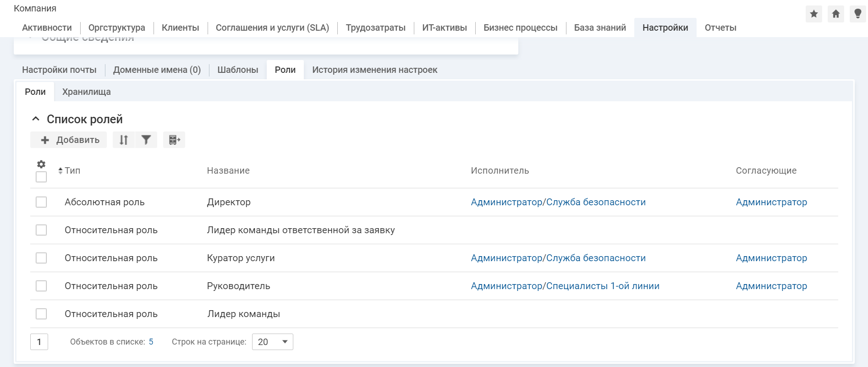Open the table column settings gear
This screenshot has height=367, width=868.
[x=41, y=164]
